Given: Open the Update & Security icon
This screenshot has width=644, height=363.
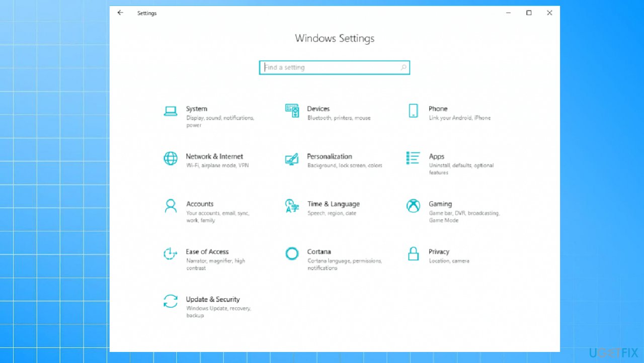Looking at the screenshot, I should [x=171, y=301].
